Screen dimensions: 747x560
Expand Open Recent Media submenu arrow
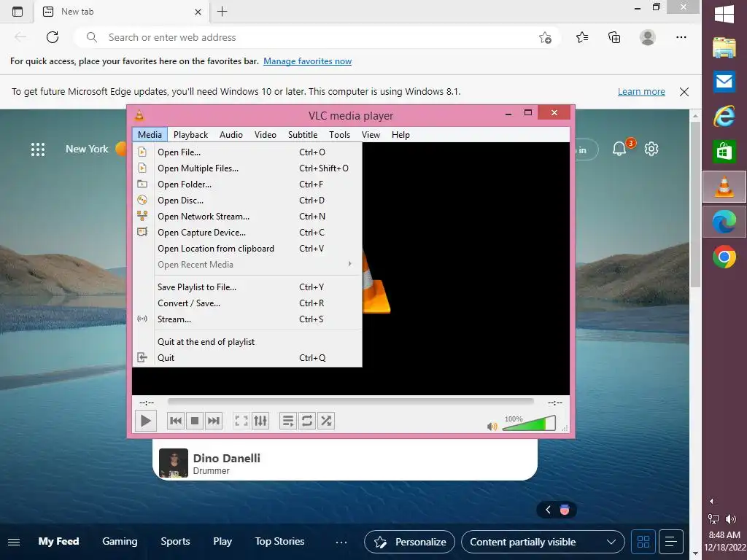[349, 264]
